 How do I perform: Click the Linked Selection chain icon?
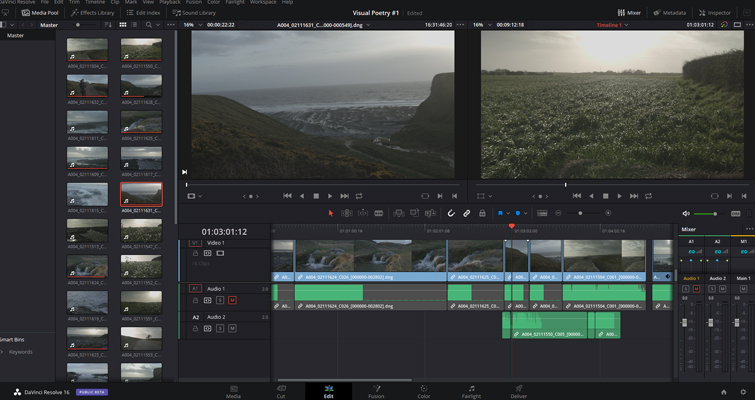pyautogui.click(x=466, y=213)
